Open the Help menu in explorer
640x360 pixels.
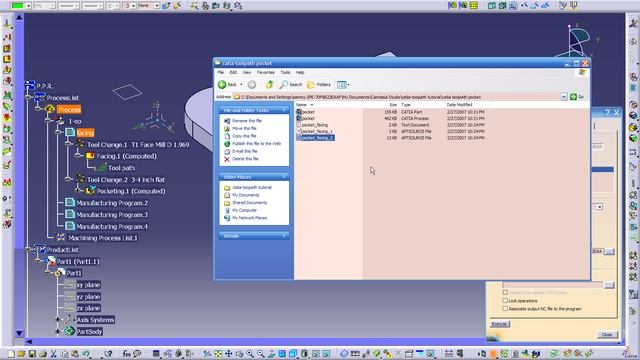(x=300, y=72)
